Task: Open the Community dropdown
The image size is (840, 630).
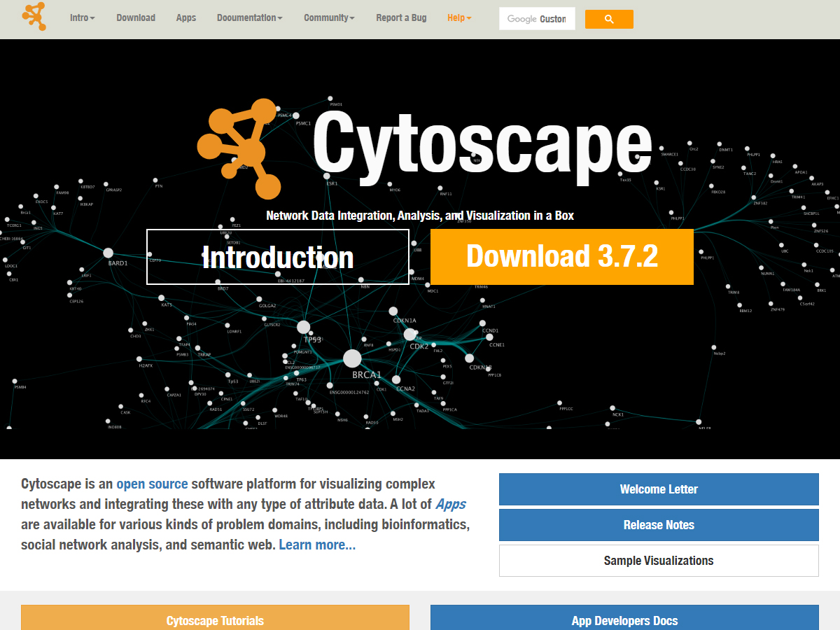Action: tap(328, 18)
